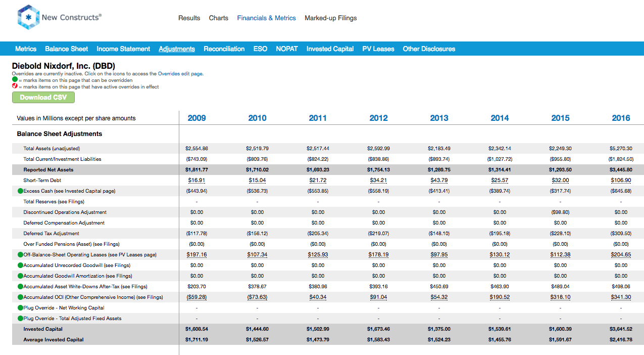Click 2016 Short-Term Debt value $106.90

(621, 181)
